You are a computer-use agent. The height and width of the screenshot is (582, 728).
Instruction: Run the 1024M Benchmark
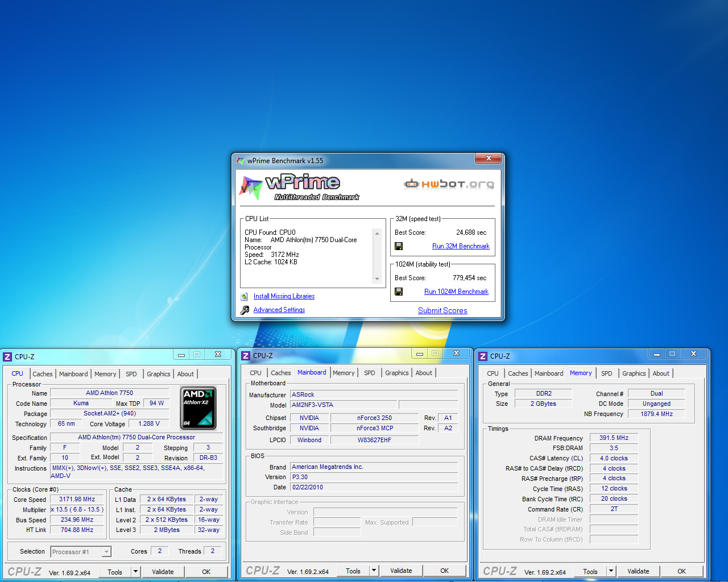tap(456, 292)
